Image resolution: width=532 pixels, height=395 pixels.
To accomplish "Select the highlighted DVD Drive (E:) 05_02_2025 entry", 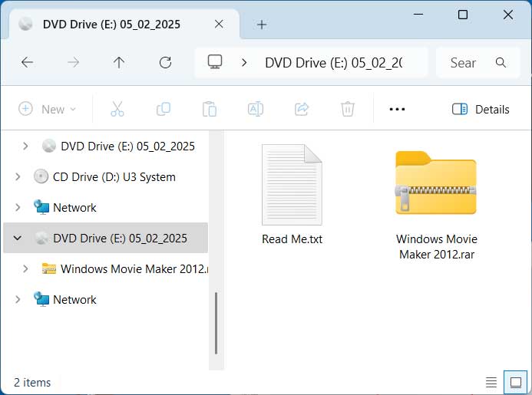I will 105,238.
